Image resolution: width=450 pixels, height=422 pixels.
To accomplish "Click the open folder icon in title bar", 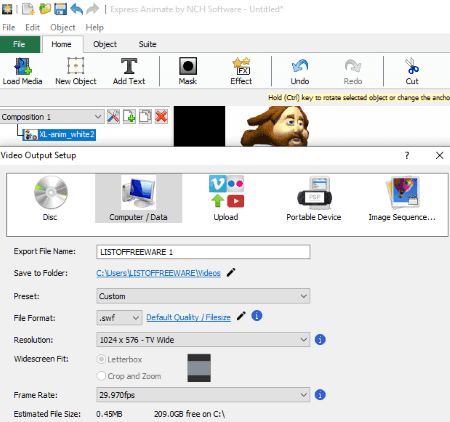I will (45, 9).
